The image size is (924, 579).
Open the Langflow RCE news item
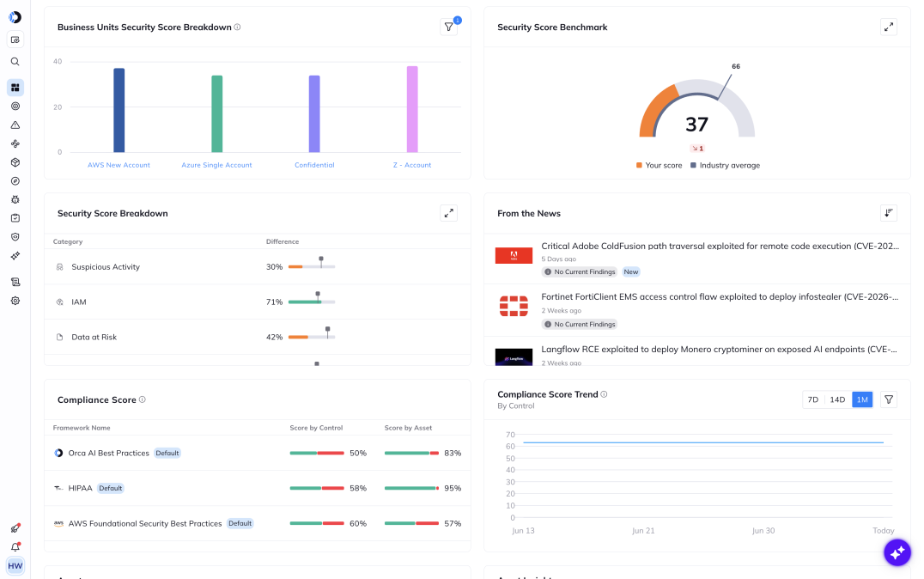coord(719,350)
